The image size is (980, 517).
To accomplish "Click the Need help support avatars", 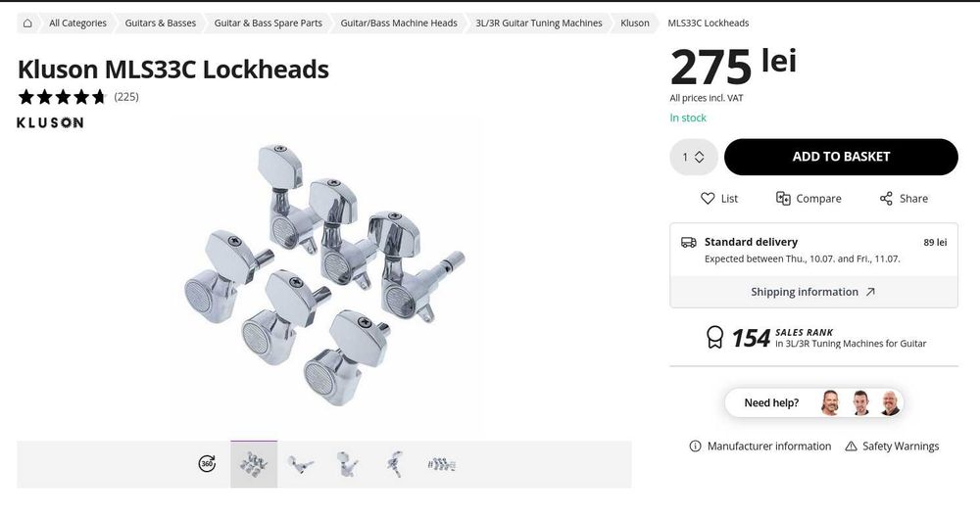I will (x=859, y=402).
